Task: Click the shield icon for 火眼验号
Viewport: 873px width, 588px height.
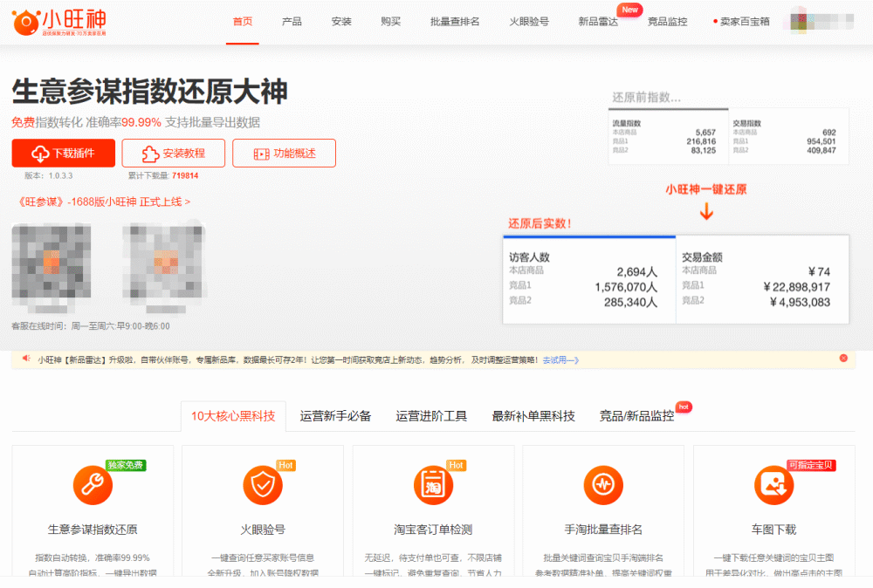Action: click(263, 485)
